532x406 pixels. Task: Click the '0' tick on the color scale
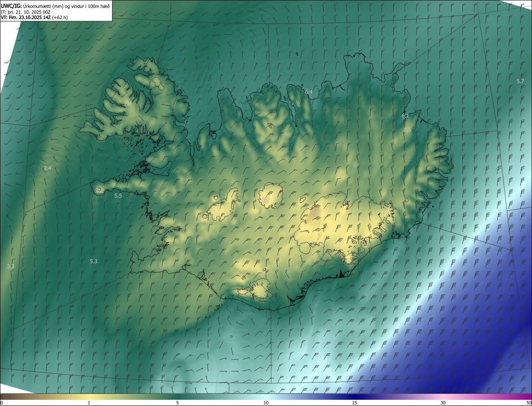tap(2, 403)
